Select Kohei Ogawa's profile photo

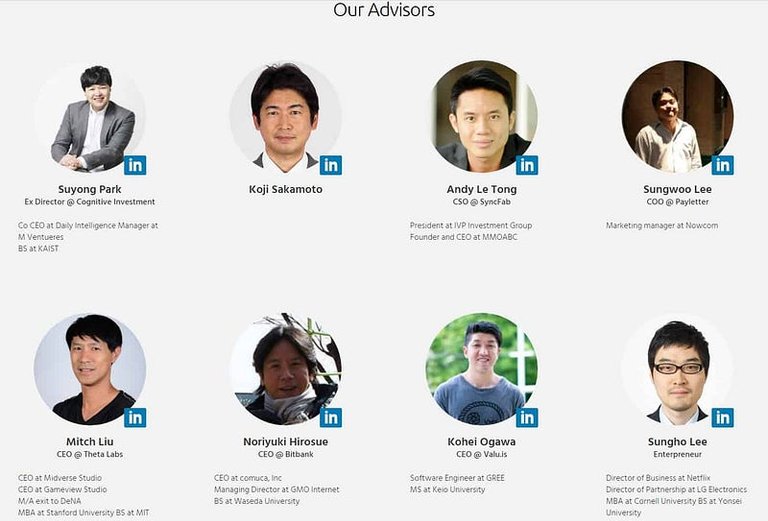click(481, 369)
